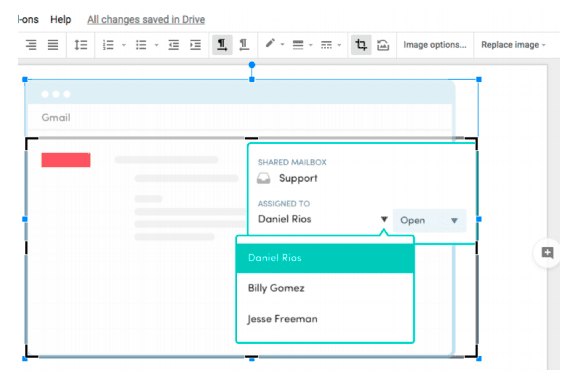Screen dimensions: 576x390
Task: Click the Open status dropdown in image
Action: [429, 220]
